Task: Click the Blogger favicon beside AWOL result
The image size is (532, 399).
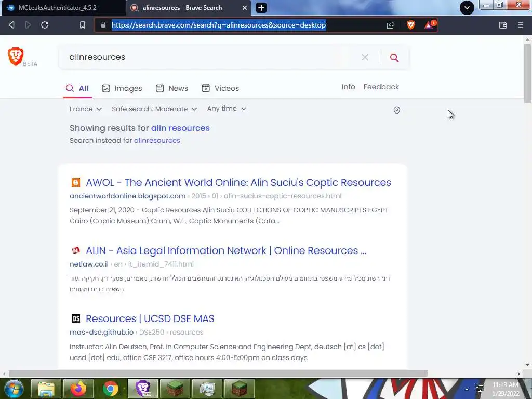Action: click(76, 182)
